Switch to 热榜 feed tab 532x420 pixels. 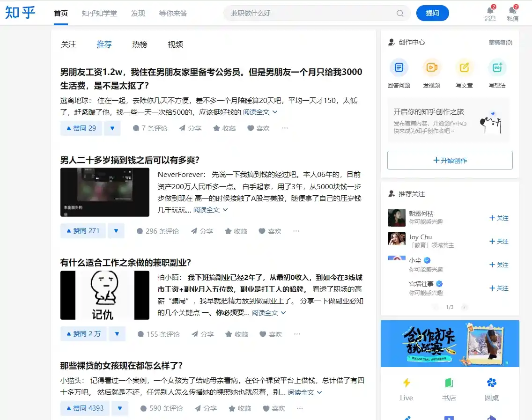pyautogui.click(x=140, y=44)
